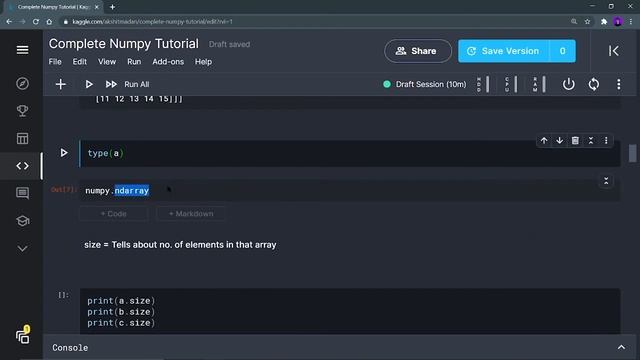
Task: Click the Draft saved status text
Action: 229,44
